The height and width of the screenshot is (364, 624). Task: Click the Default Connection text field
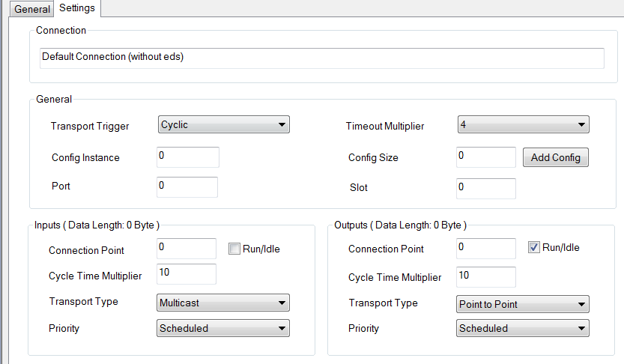point(321,58)
